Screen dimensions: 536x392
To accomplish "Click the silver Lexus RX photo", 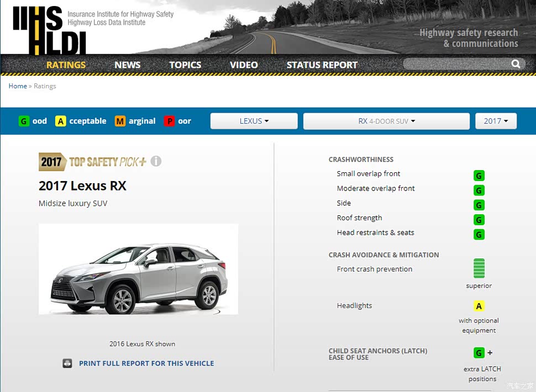I will (139, 269).
